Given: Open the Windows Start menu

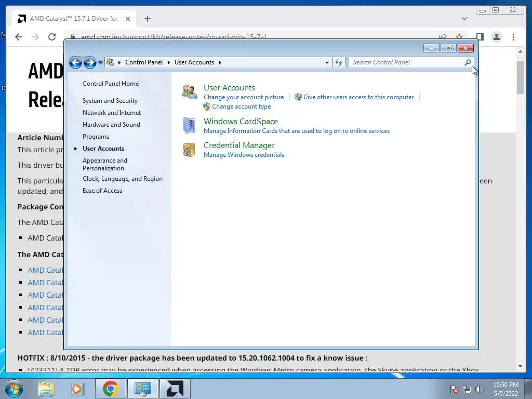Looking at the screenshot, I should click(x=14, y=389).
